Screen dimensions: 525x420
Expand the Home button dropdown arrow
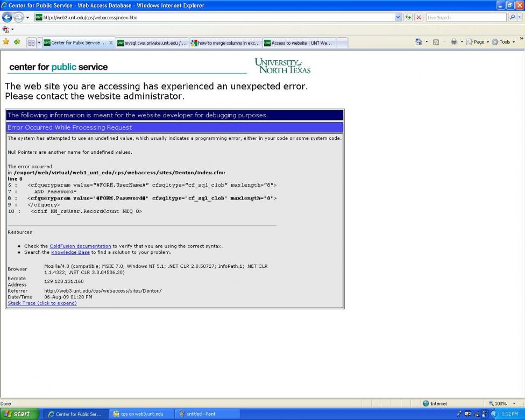[427, 42]
